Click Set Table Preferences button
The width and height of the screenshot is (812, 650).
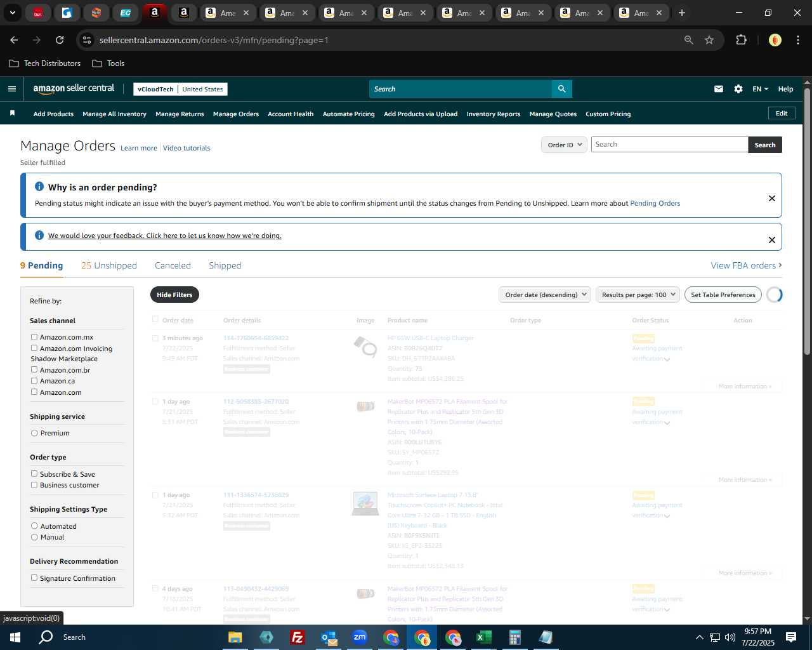coord(723,295)
